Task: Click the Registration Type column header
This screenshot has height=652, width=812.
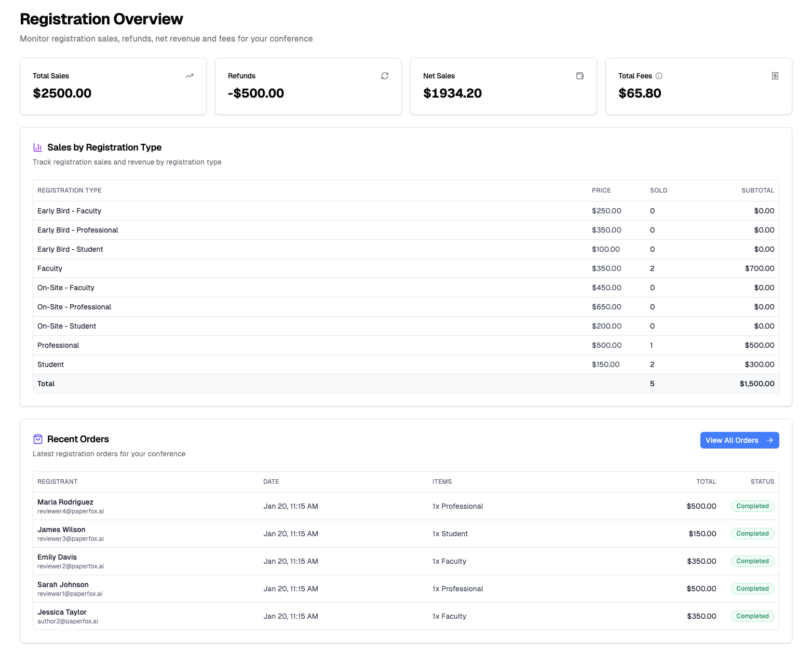Action: 70,191
